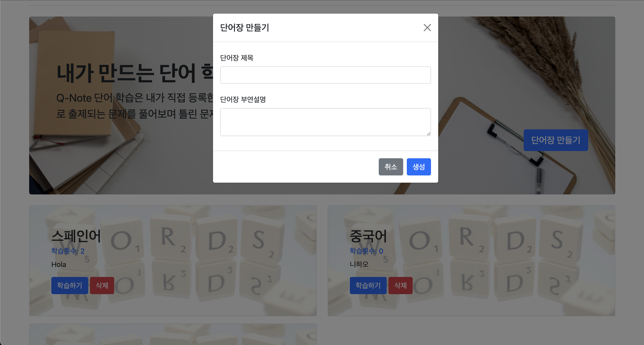644x345 pixels.
Task: Select the 중국어 card title
Action: coord(368,236)
